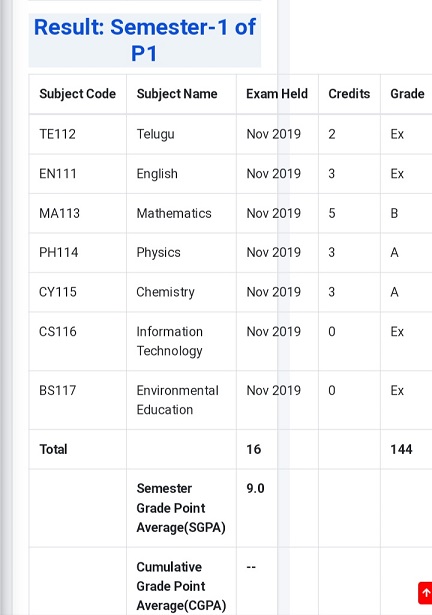This screenshot has width=432, height=615.
Task: Click the Total row label
Action: (53, 449)
